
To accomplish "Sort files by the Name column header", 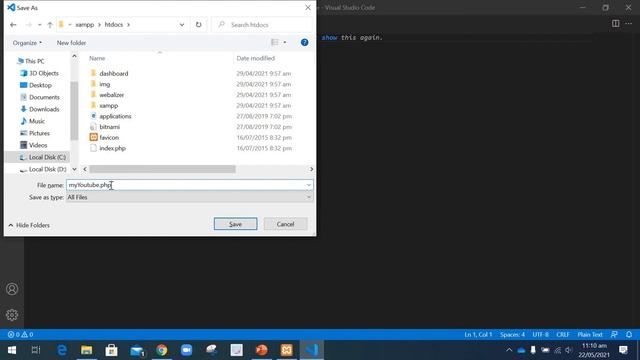I will click(x=97, y=58).
